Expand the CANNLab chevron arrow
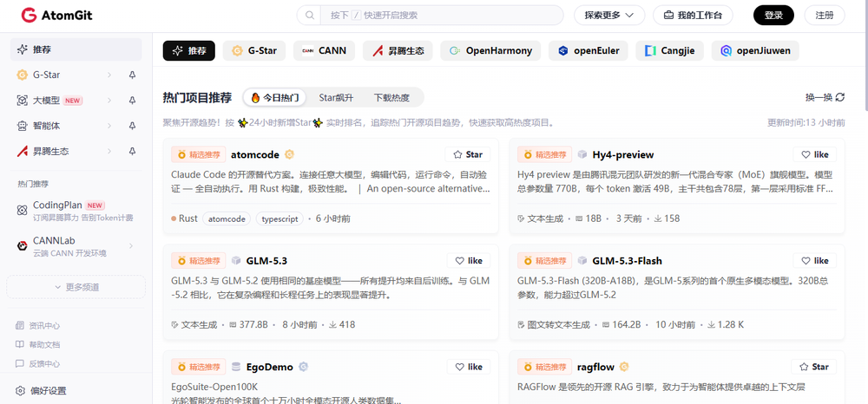Screen dimensions: 868x404 pyautogui.click(x=131, y=246)
